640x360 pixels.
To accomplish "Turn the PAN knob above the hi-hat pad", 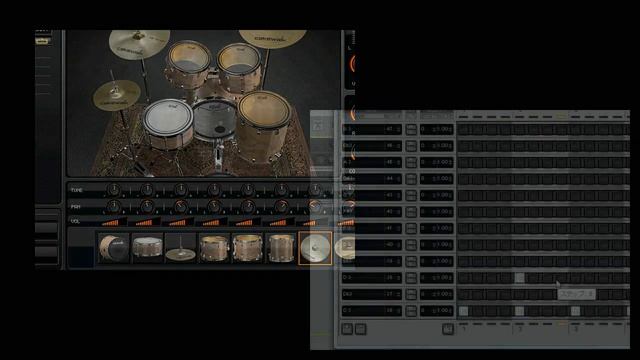I will [x=180, y=207].
